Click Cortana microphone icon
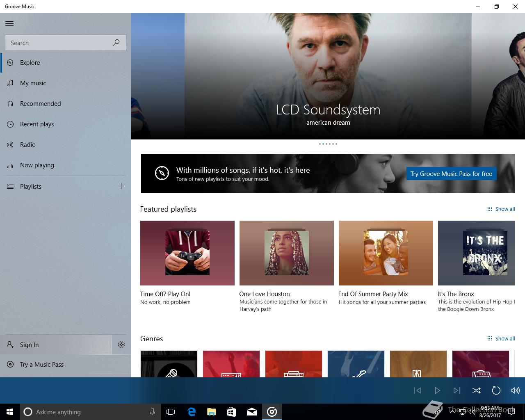Screen dimensions: 525x420 tap(152, 412)
